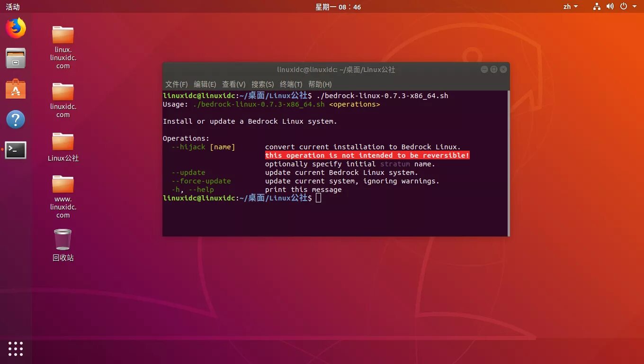Viewport: 644px width, 364px height.
Task: Close the terminal window
Action: [503, 69]
